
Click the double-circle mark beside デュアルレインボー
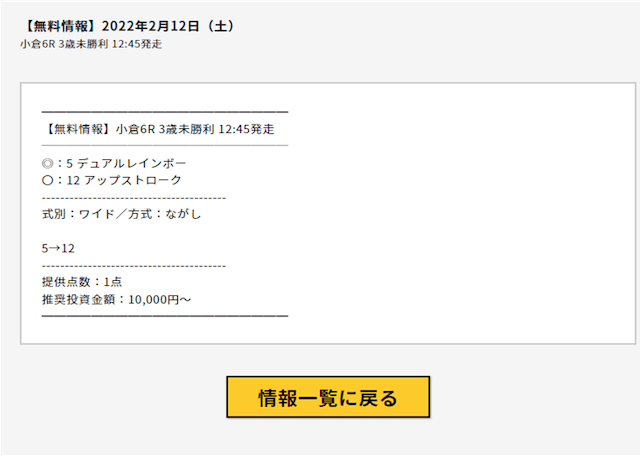(47, 164)
